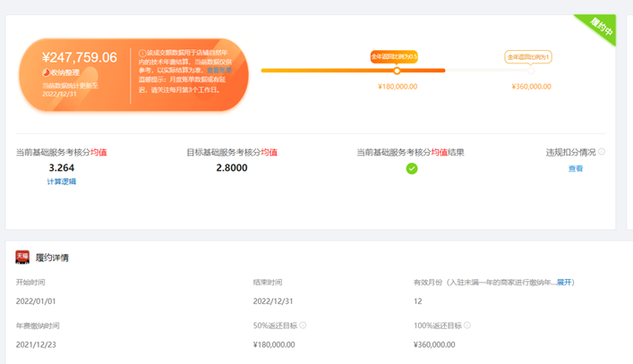Expand the 有效月份 description with 展开

(564, 282)
